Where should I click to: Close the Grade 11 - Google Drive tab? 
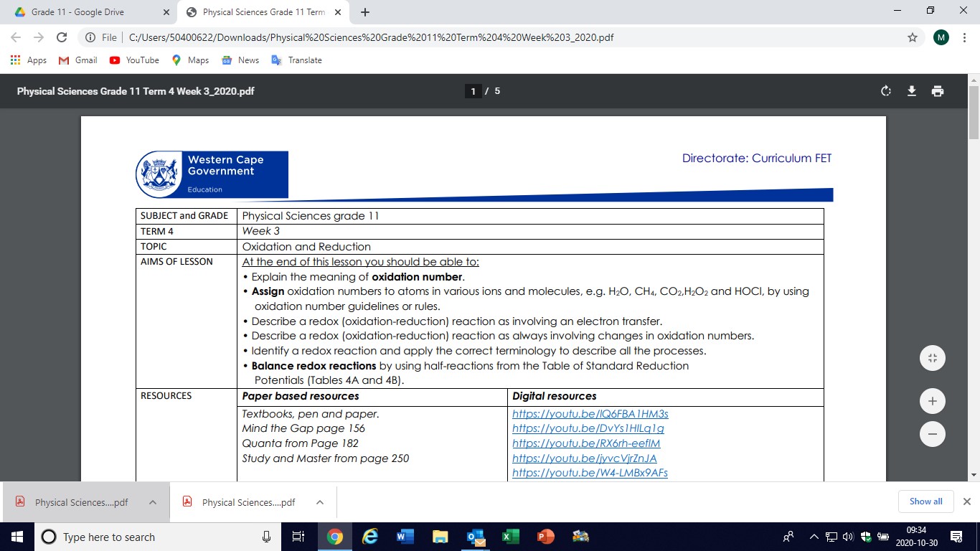click(x=166, y=12)
